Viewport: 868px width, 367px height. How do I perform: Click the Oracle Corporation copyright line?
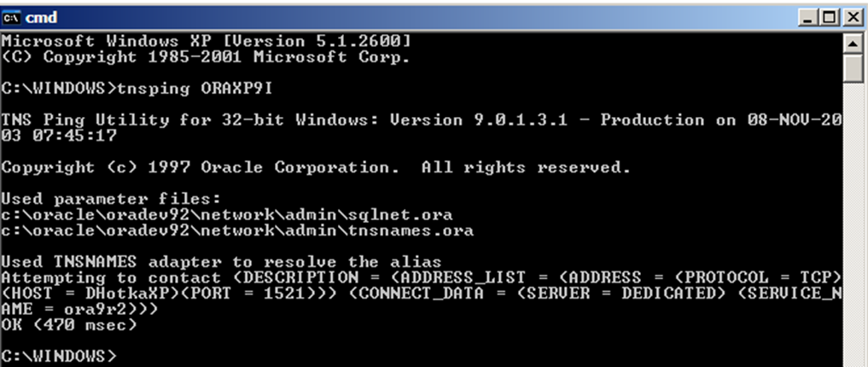316,167
